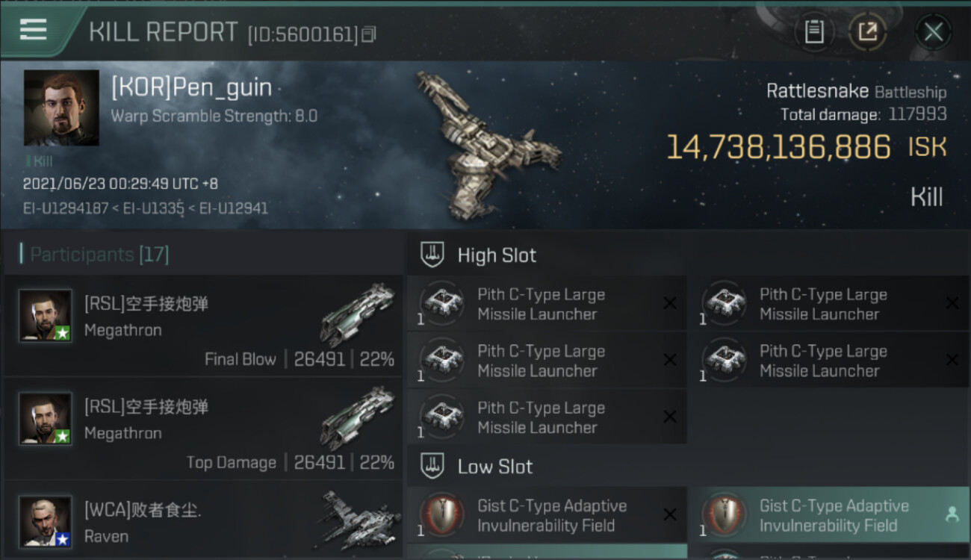Select the first Pith C-Type Large Missile Launcher
Image resolution: width=971 pixels, height=560 pixels.
547,304
